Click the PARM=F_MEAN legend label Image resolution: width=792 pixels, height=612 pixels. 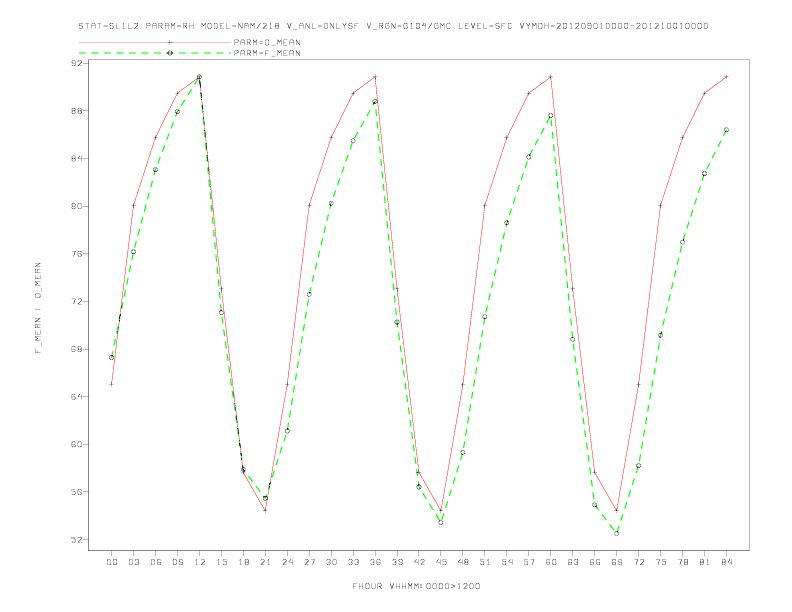pyautogui.click(x=267, y=53)
